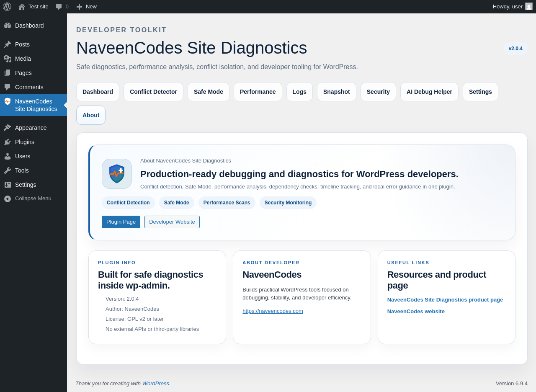The image size is (536, 392).
Task: Click the Security Monitoring feature pill
Action: pos(288,203)
